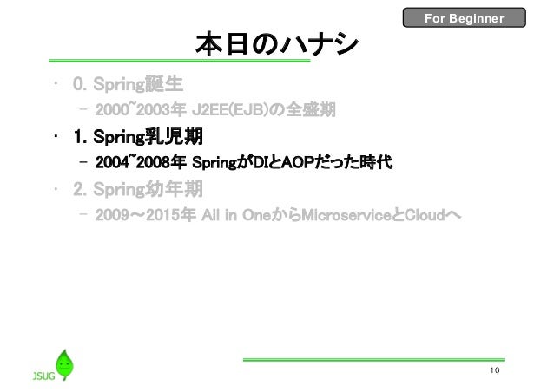Click the dash before 2004~2008年

pos(83,163)
